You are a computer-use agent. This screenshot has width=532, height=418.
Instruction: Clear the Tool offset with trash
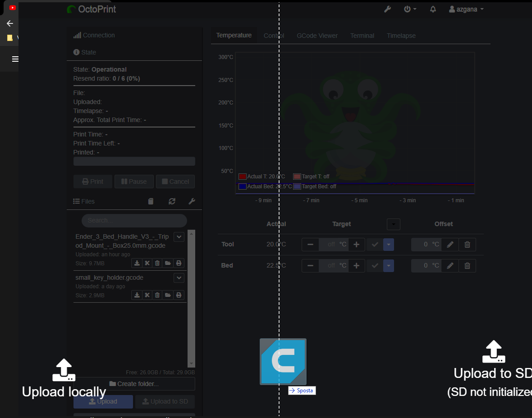467,245
